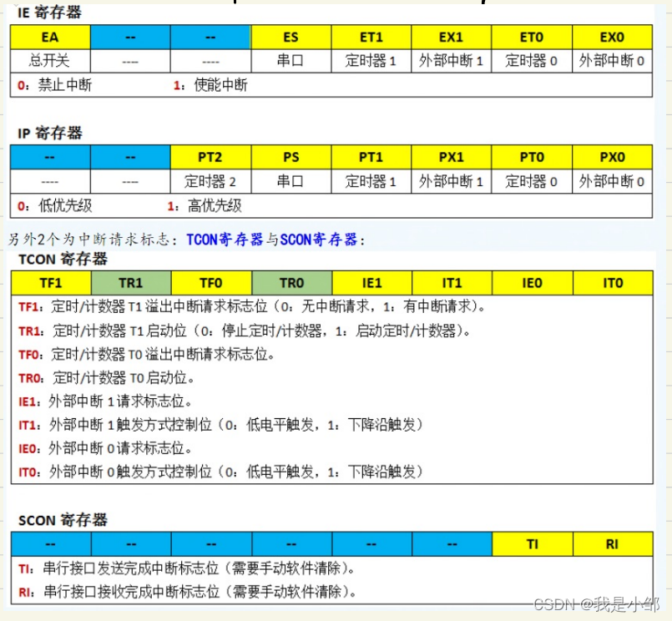Click '外部中断 1' under EX1
The image size is (672, 621).
[452, 61]
